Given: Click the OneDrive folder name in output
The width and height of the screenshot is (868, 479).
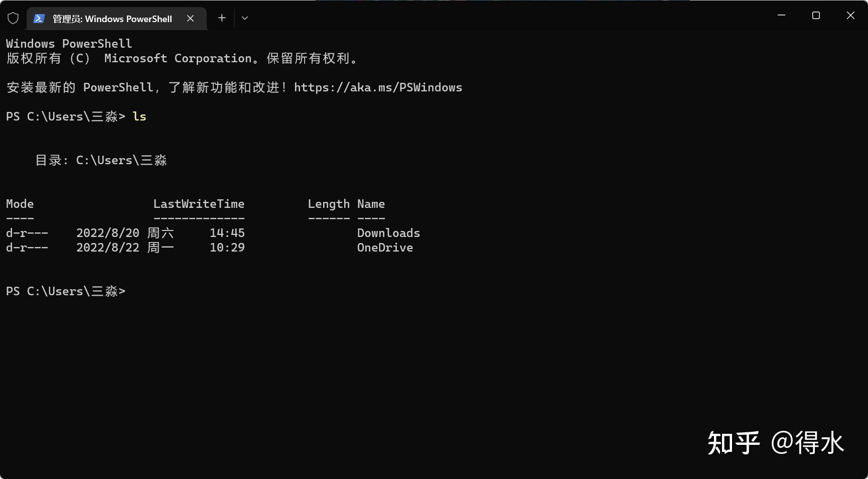Looking at the screenshot, I should 385,248.
